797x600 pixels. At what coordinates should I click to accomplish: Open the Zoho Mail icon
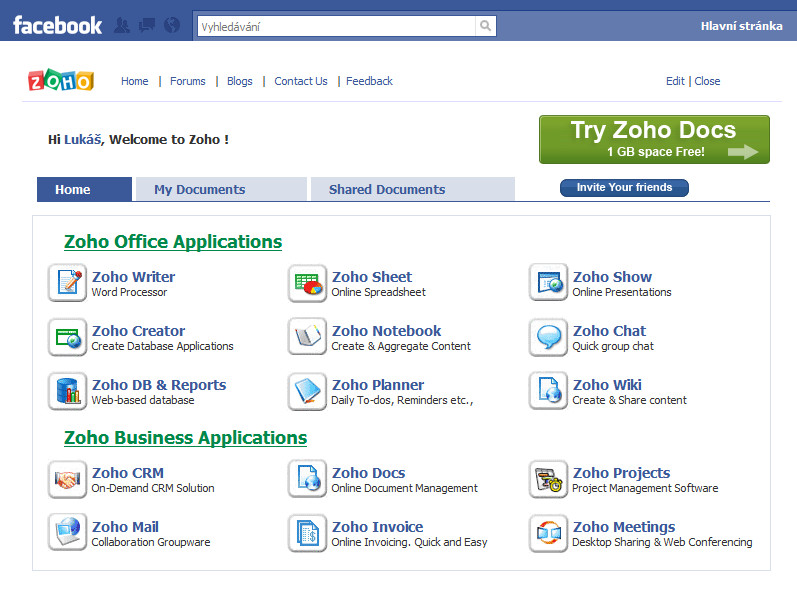point(68,533)
